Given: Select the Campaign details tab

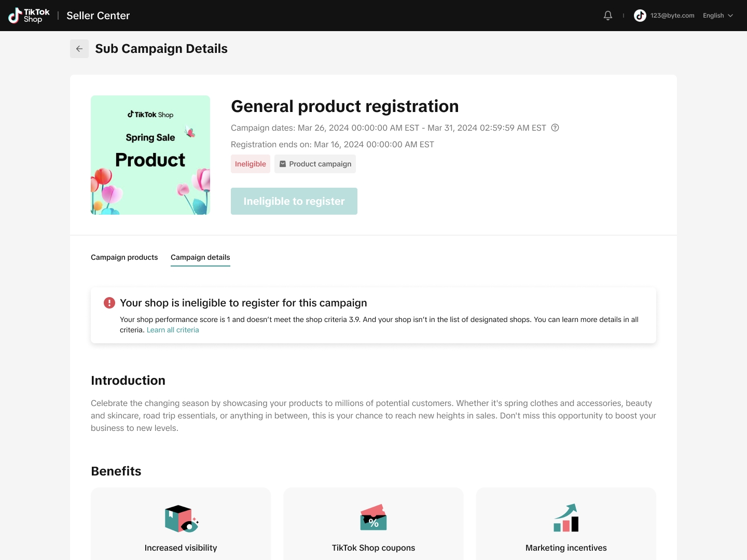Looking at the screenshot, I should tap(200, 257).
